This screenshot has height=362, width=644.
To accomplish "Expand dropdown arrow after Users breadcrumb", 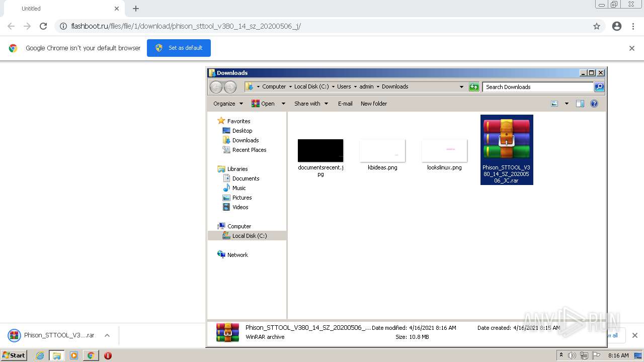I will pos(355,86).
